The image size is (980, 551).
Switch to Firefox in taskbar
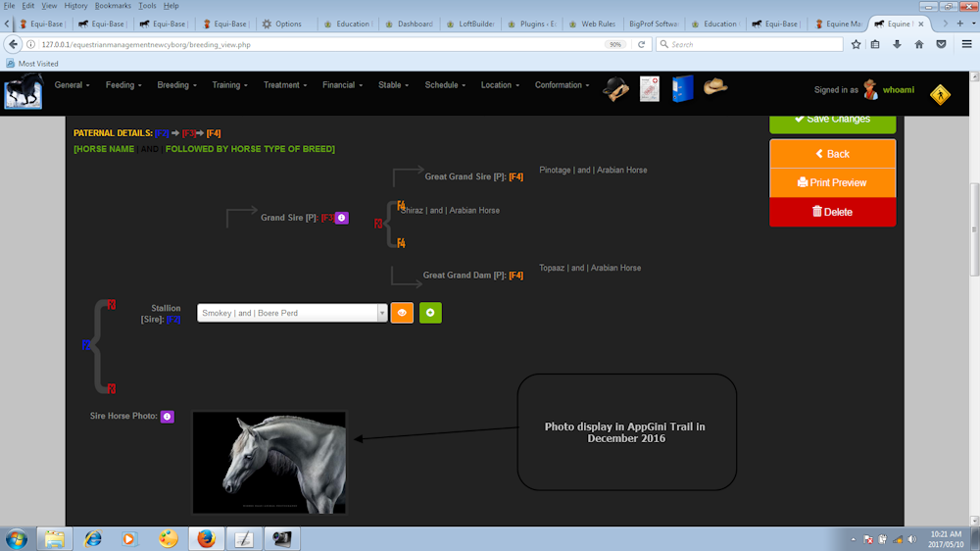206,538
